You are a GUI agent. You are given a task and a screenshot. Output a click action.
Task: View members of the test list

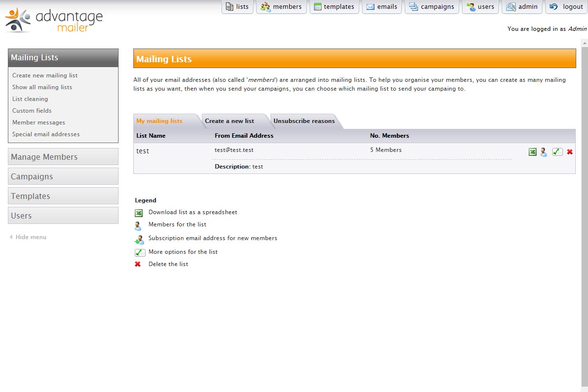pyautogui.click(x=543, y=152)
